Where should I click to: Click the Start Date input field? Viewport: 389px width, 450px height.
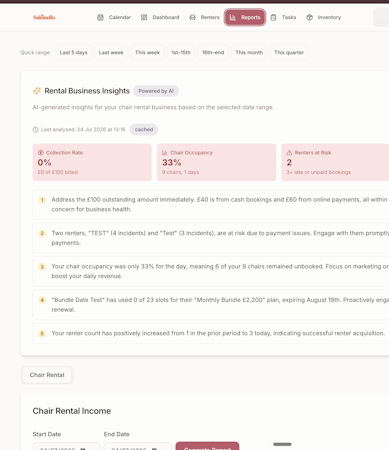tap(66, 446)
